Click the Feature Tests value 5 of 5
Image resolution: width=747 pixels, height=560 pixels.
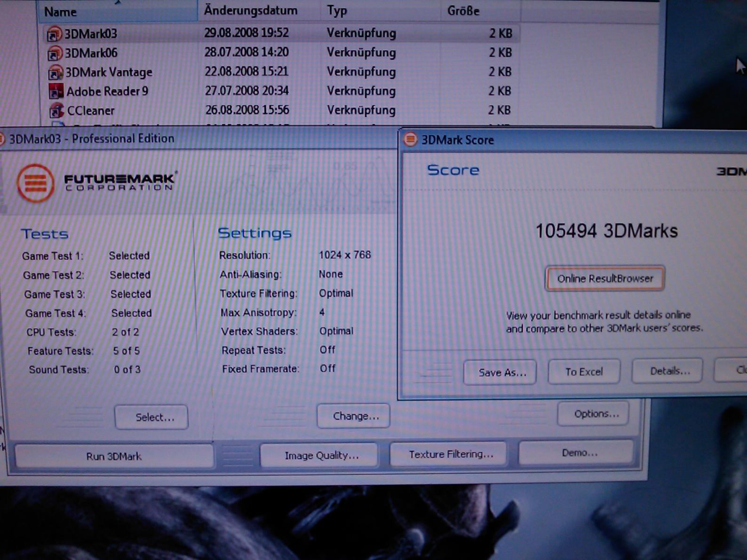[x=126, y=351]
